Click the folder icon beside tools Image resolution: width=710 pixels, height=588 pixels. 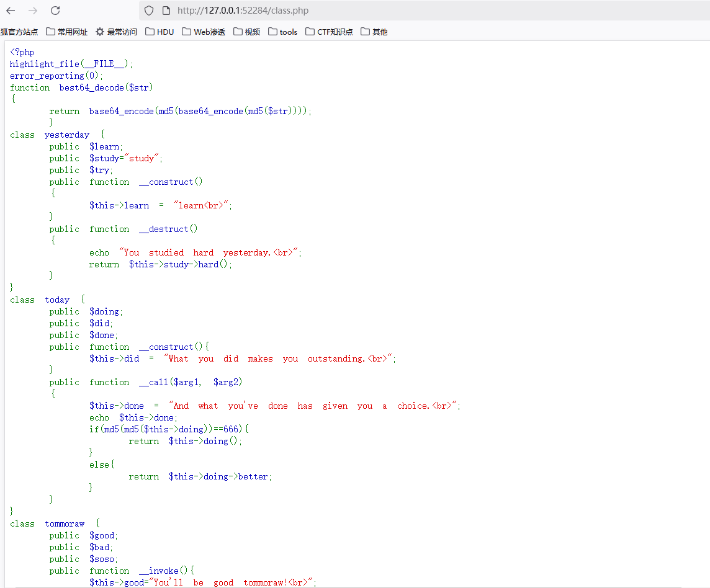click(x=272, y=32)
